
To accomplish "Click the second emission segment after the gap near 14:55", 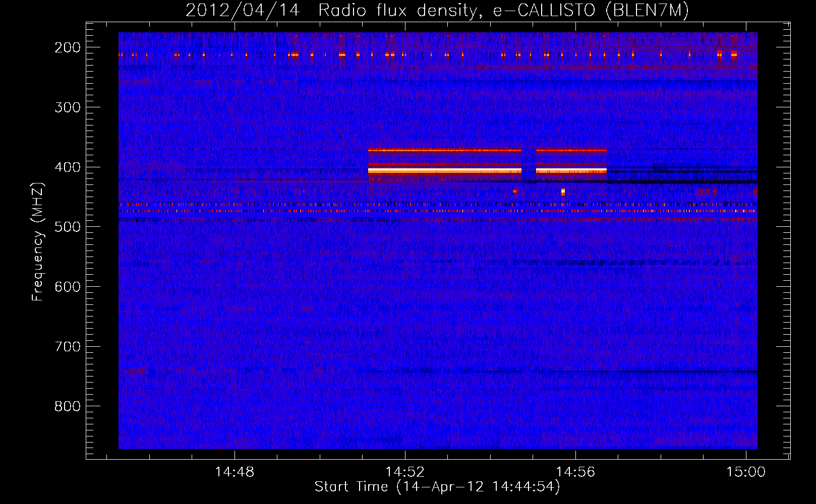I will (571, 171).
